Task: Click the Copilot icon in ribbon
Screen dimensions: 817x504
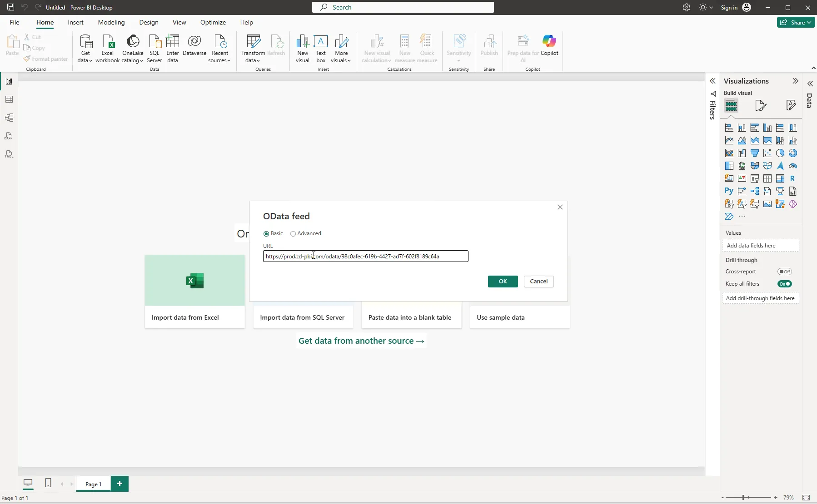Action: pyautogui.click(x=549, y=45)
